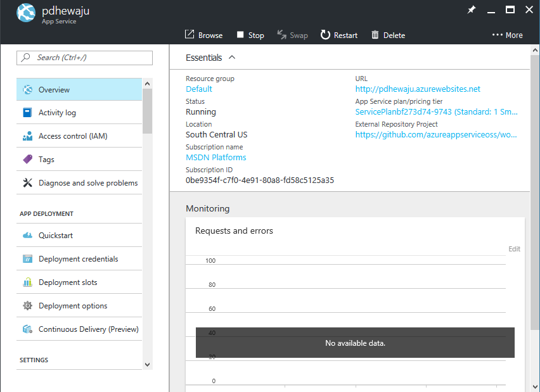Open Diagnose and solve problems
Image resolution: width=540 pixels, height=392 pixels.
pyautogui.click(x=79, y=183)
